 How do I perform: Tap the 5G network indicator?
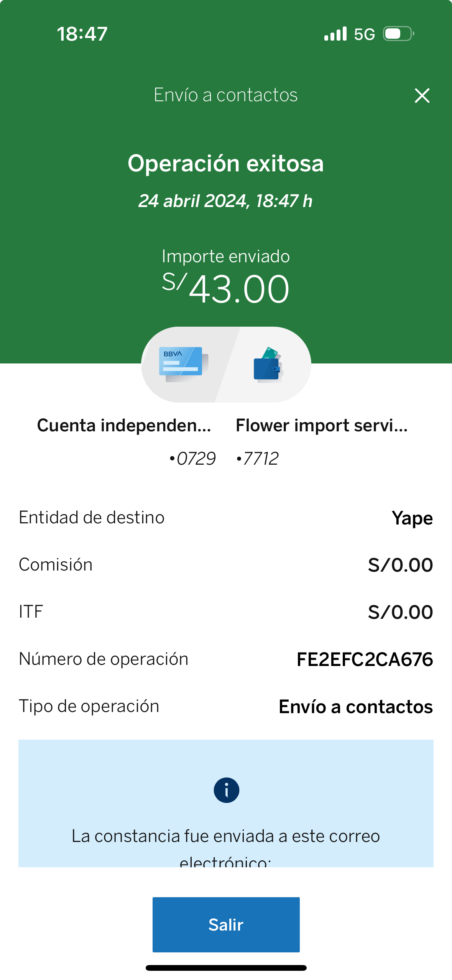(x=364, y=34)
